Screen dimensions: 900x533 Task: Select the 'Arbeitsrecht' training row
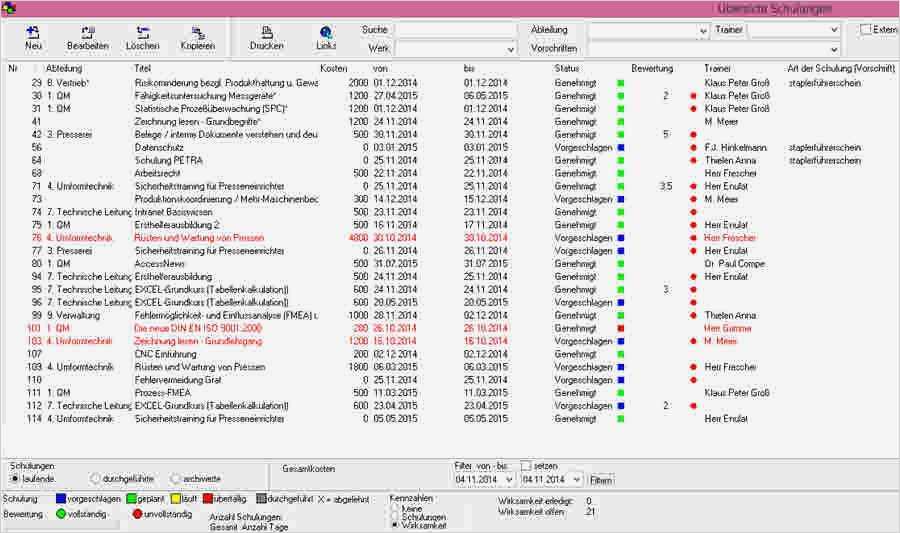(450, 173)
